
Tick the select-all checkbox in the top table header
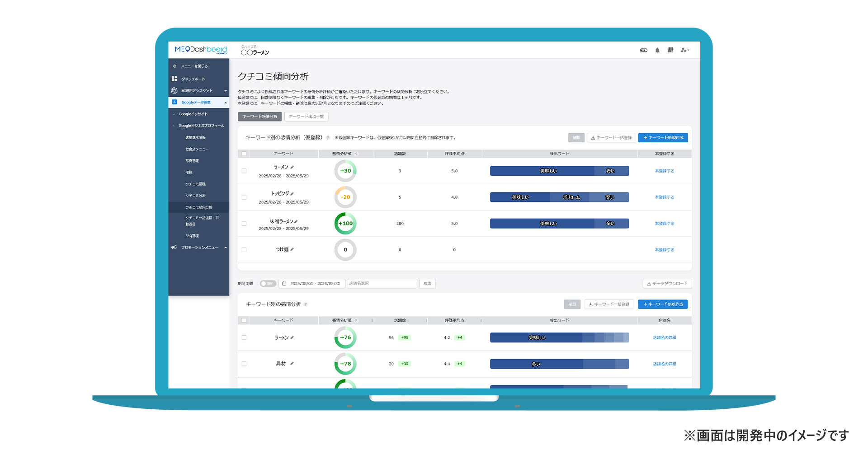pos(244,154)
